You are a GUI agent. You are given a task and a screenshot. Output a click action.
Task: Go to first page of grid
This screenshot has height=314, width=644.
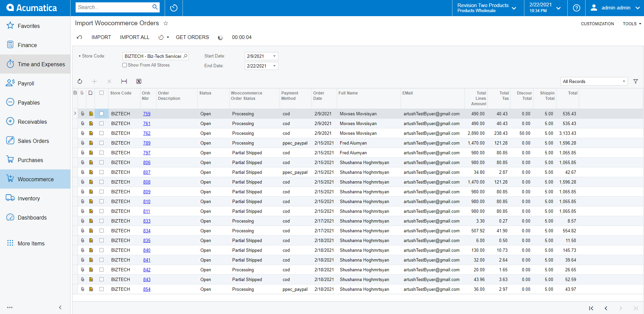591,308
